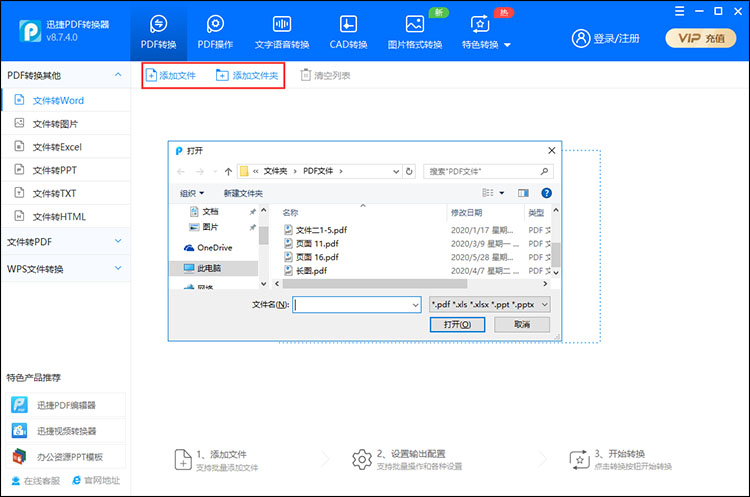750x497 pixels.
Task: Expand the address bar history dropdown
Action: pos(396,171)
